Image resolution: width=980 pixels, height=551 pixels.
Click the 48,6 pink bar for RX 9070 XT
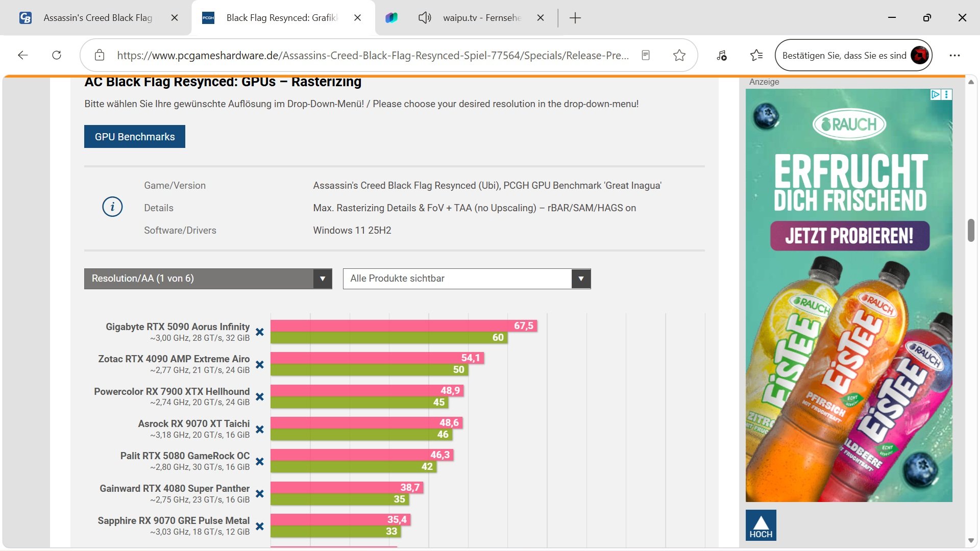[x=366, y=423]
